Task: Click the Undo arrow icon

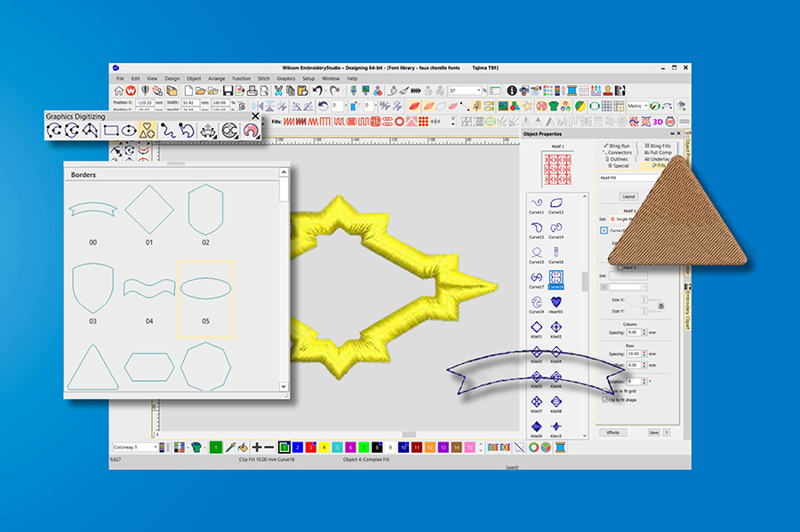Action: coord(317,91)
